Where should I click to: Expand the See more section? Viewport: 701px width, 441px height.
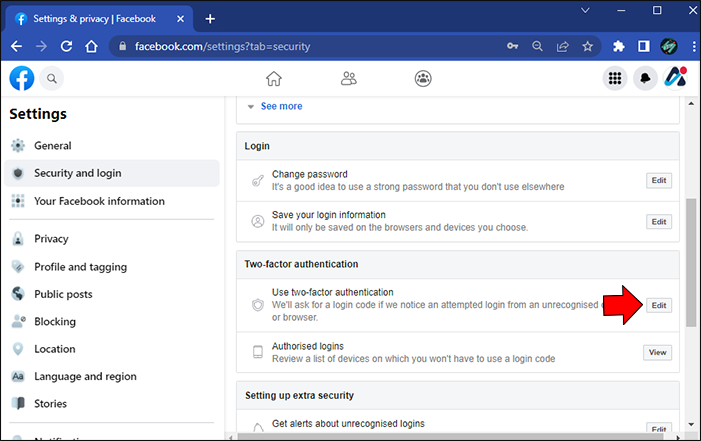pyautogui.click(x=281, y=106)
